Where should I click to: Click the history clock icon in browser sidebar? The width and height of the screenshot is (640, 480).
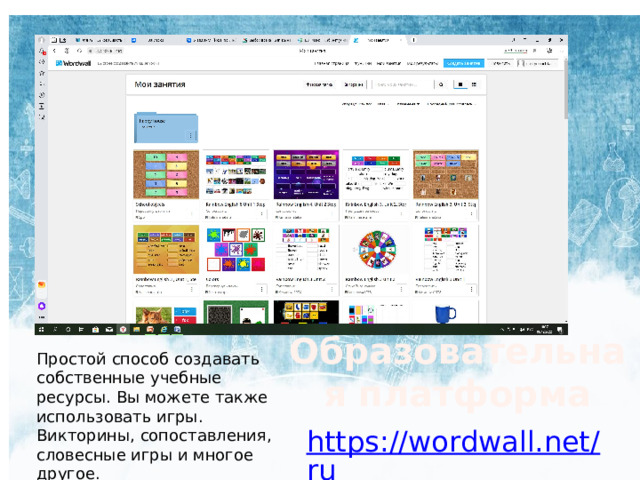[42, 95]
